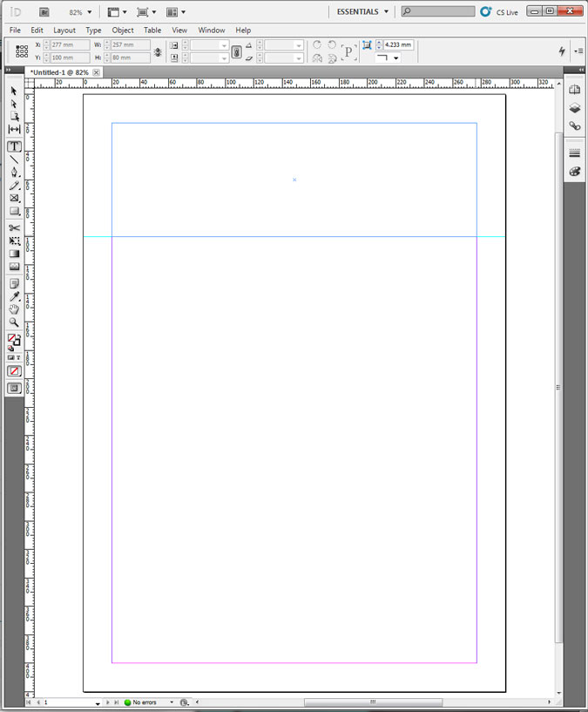588x712 pixels.
Task: Open the Swatches panel icon
Action: click(x=574, y=172)
